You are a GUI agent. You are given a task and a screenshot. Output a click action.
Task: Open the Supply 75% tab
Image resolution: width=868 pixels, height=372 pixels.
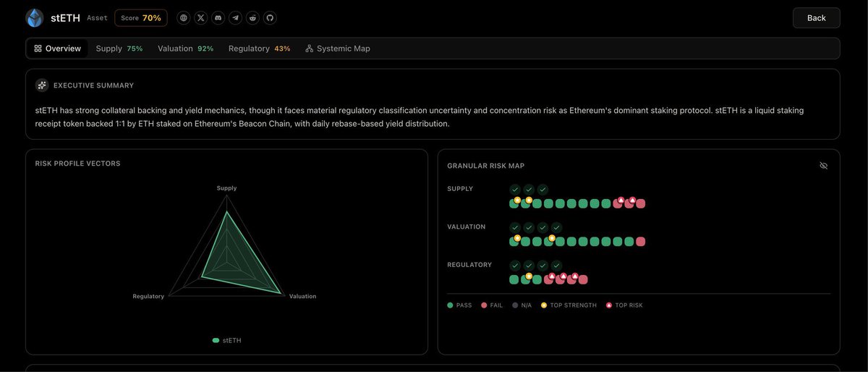click(119, 48)
